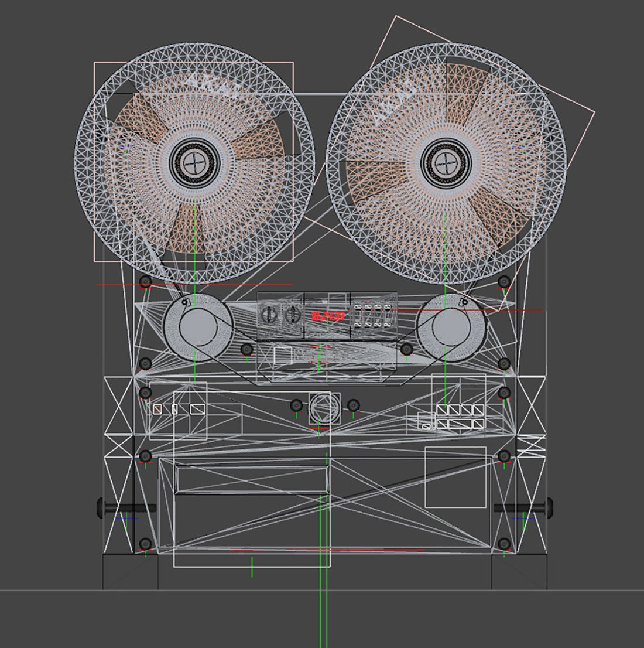This screenshot has width=644, height=648.
Task: Pick the left side handle bolt
Action: pos(126,507)
